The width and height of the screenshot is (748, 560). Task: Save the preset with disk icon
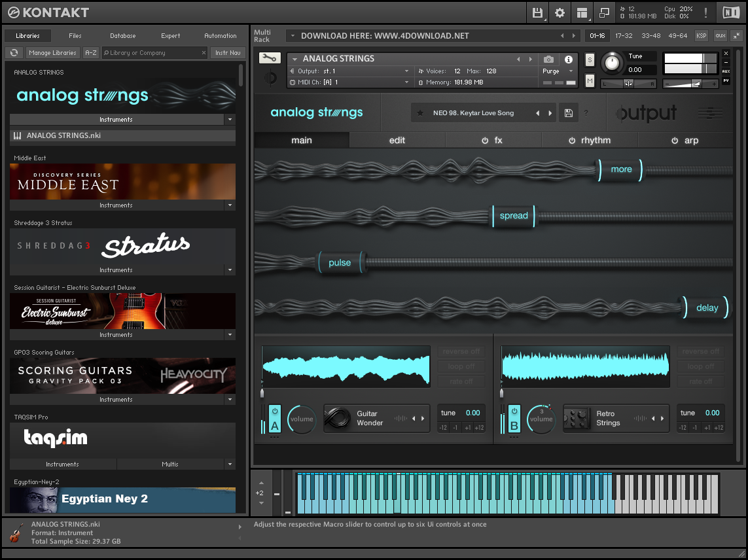tap(568, 113)
